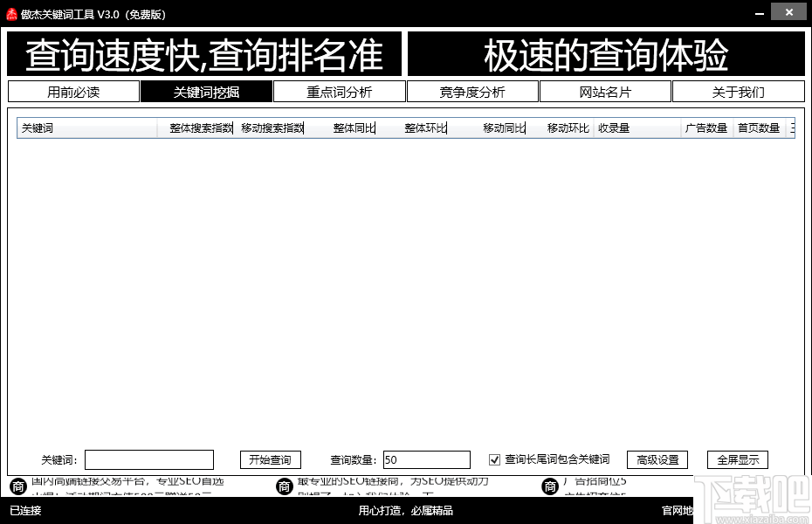Click the 查询数量 field showing 50
This screenshot has width=812, height=524.
click(x=426, y=459)
